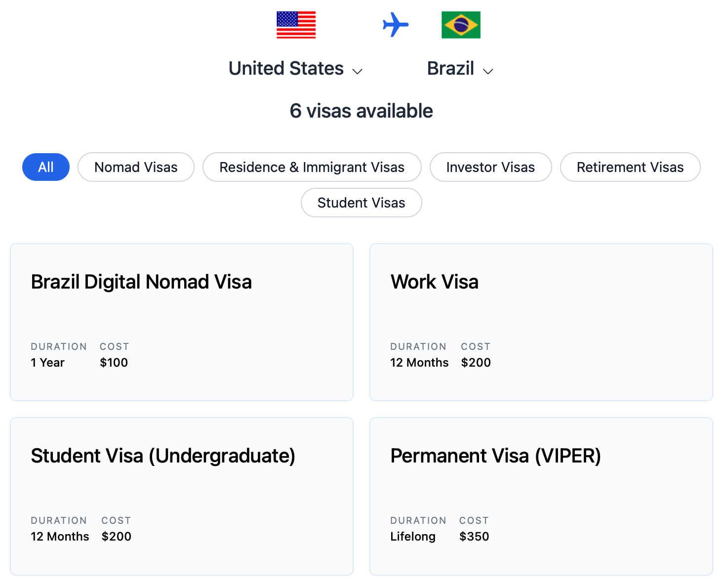Select the All filter pill

(46, 167)
